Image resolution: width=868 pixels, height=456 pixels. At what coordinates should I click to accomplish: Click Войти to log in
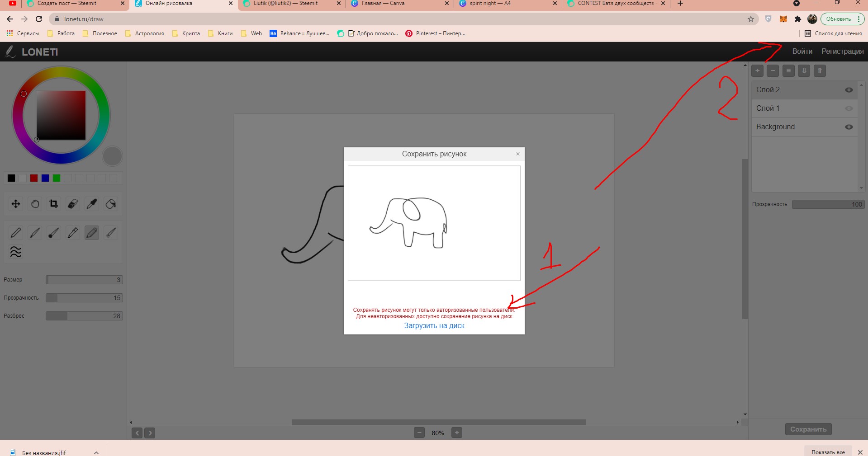point(802,52)
